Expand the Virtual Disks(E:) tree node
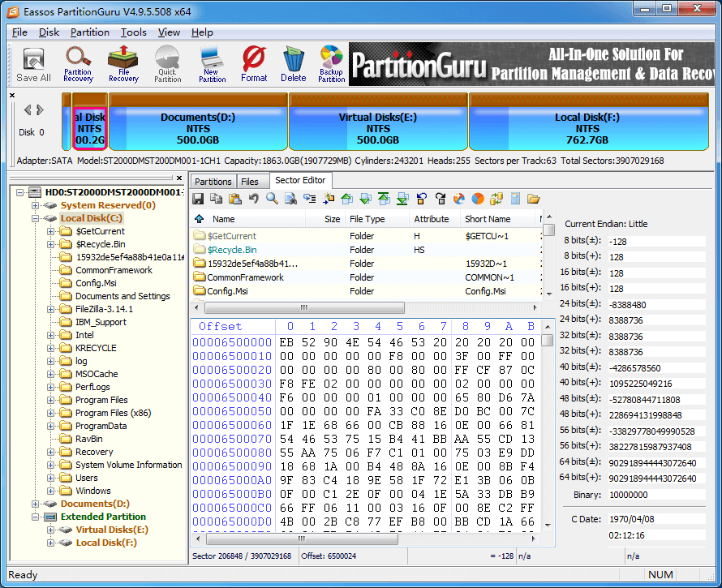Screen dimensions: 722x588 (x=50, y=530)
